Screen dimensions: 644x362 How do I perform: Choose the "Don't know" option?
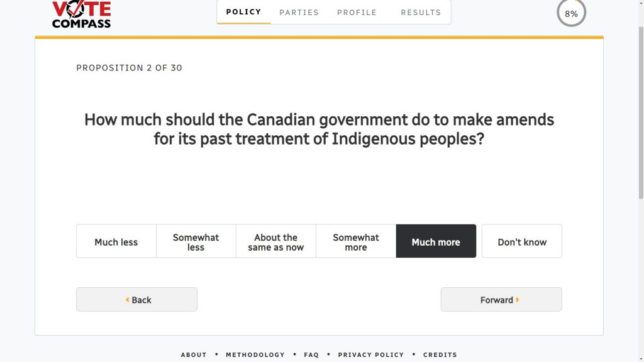[522, 241]
